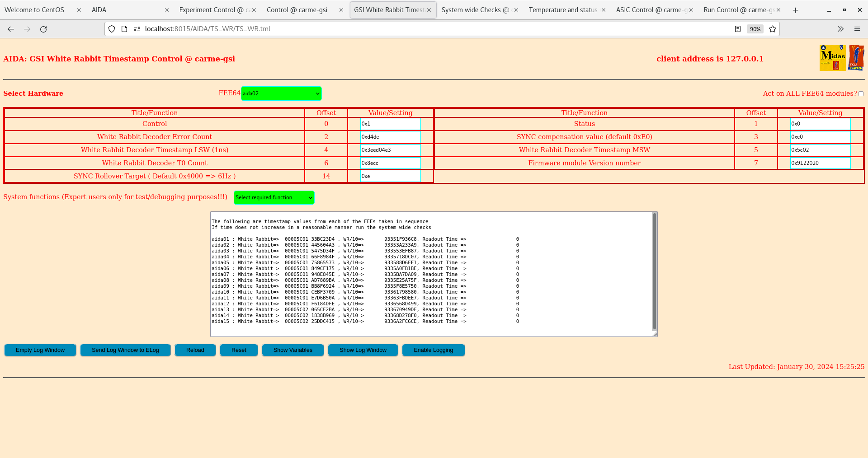
Task: Check Act on ALL FEE64 modules
Action: [x=861, y=93]
